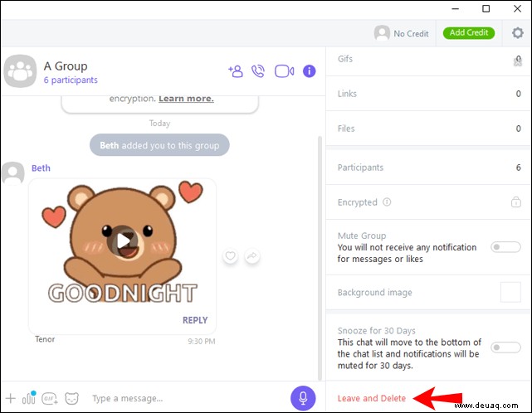Click the Tenor source label
532x413 pixels.
click(x=45, y=339)
